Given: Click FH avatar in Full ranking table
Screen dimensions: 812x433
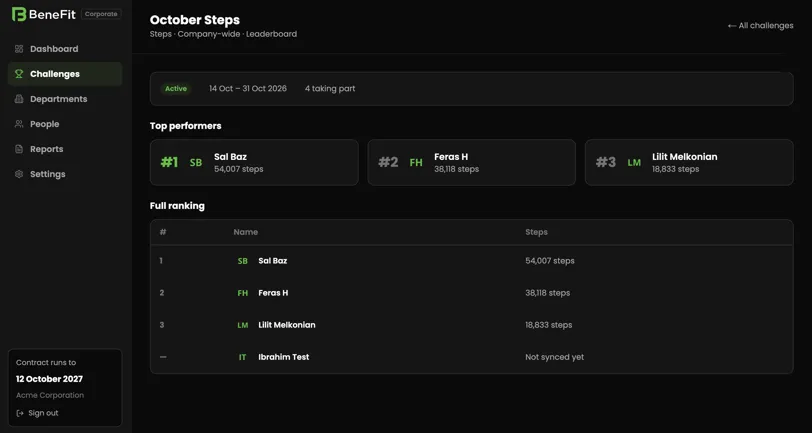Looking at the screenshot, I should tap(242, 293).
